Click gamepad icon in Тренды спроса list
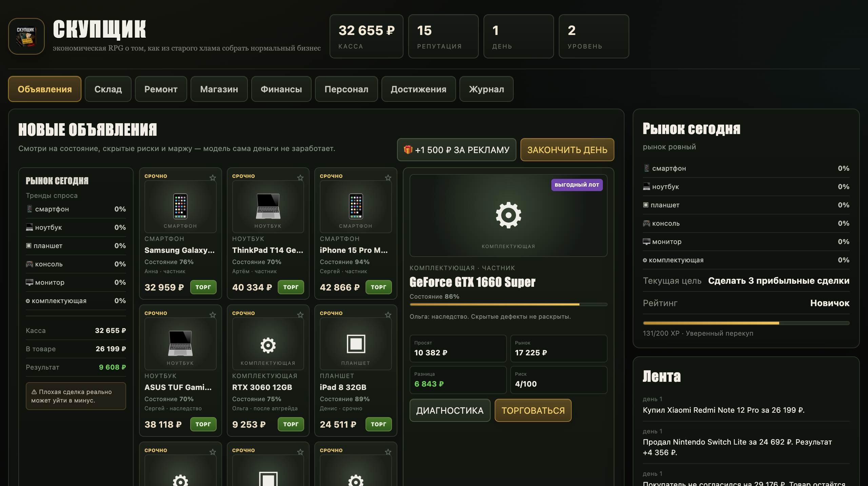Screen dimensions: 868x486 (29, 264)
